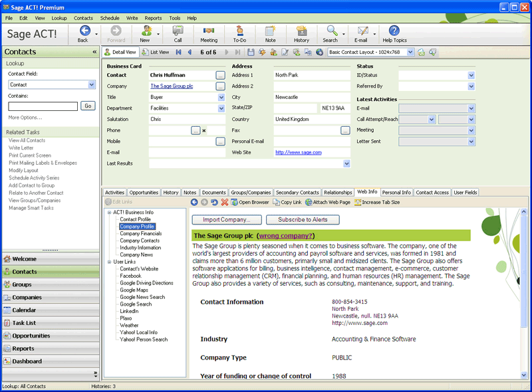Open the Lookup menu
532x392 pixels.
59,19
